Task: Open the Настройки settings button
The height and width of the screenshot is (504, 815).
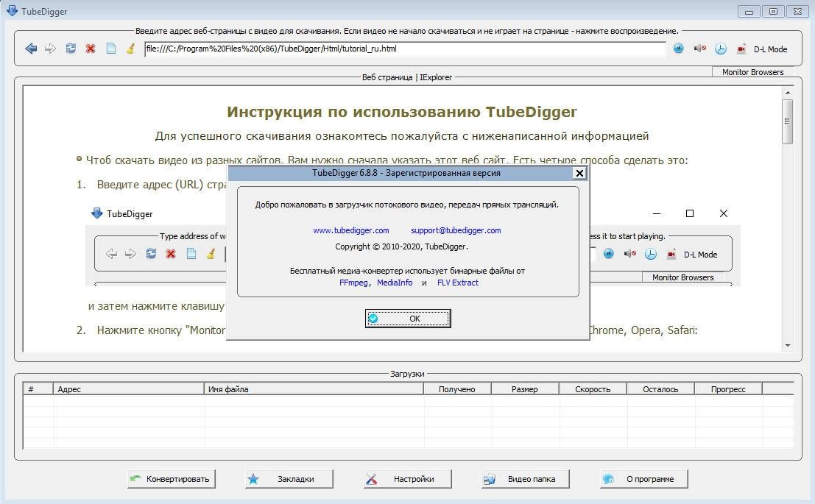Action: click(x=408, y=479)
